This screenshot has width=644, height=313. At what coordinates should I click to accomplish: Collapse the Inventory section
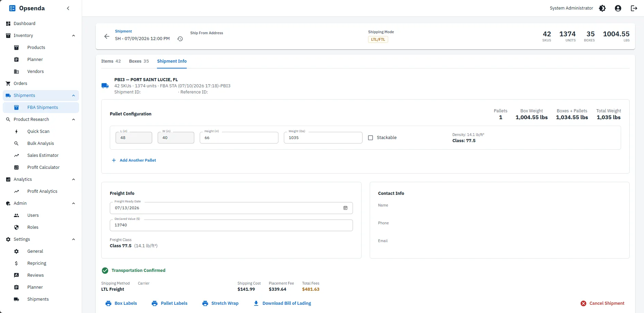74,36
